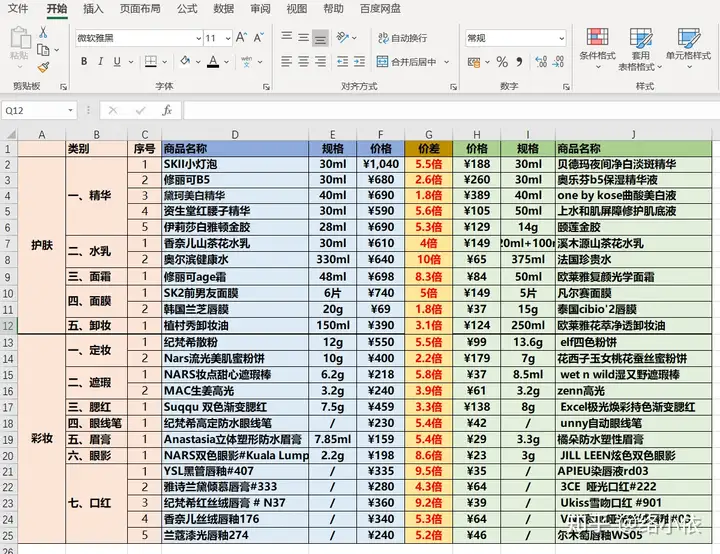Select the 价差 header cell
This screenshot has height=554, width=720.
tap(428, 148)
